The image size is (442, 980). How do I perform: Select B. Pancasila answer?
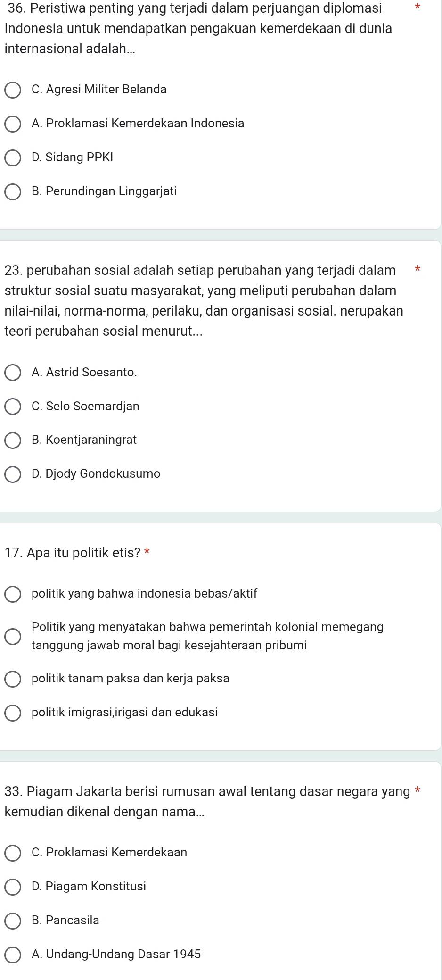tap(13, 921)
